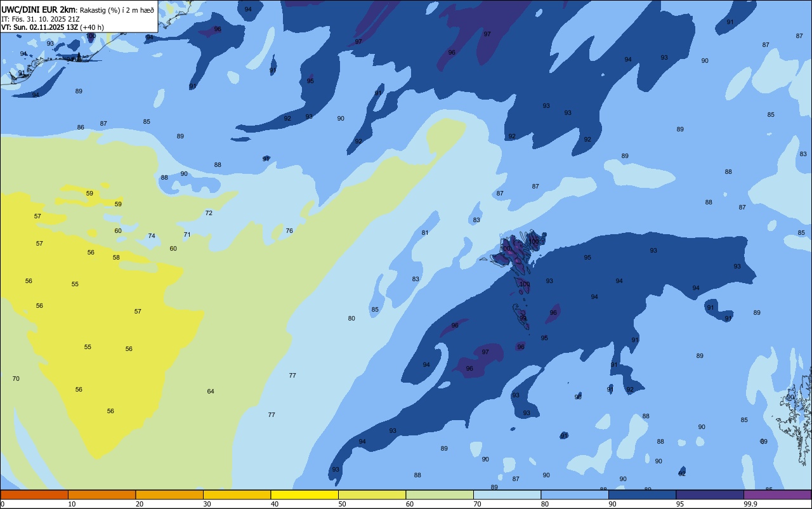Select the purple legend swatch above 99.9
The height and width of the screenshot is (509, 812).
point(777,494)
